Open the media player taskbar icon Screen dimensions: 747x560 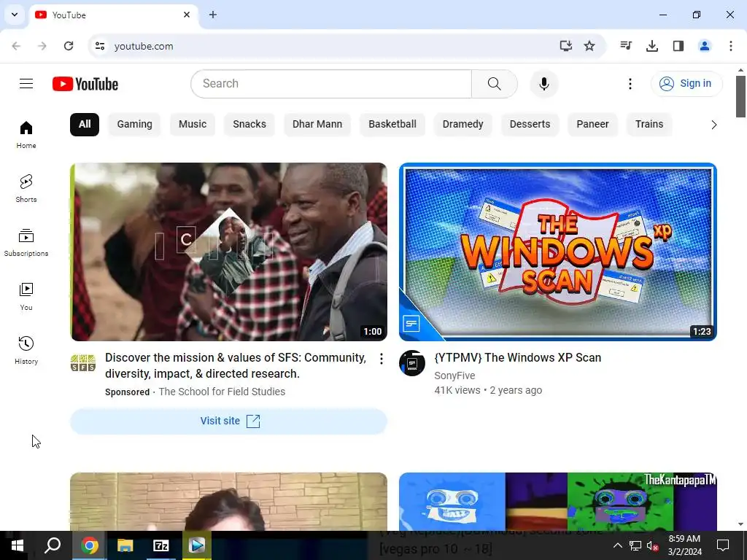coord(197,545)
